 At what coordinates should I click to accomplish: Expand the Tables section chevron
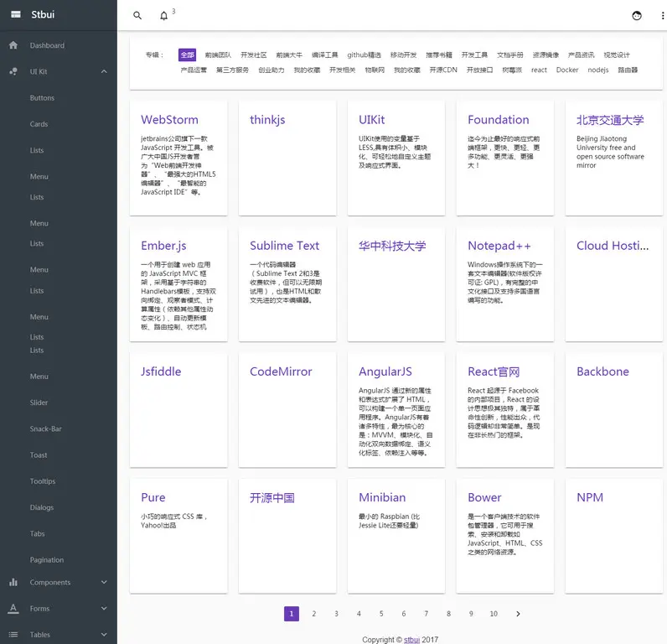click(104, 634)
